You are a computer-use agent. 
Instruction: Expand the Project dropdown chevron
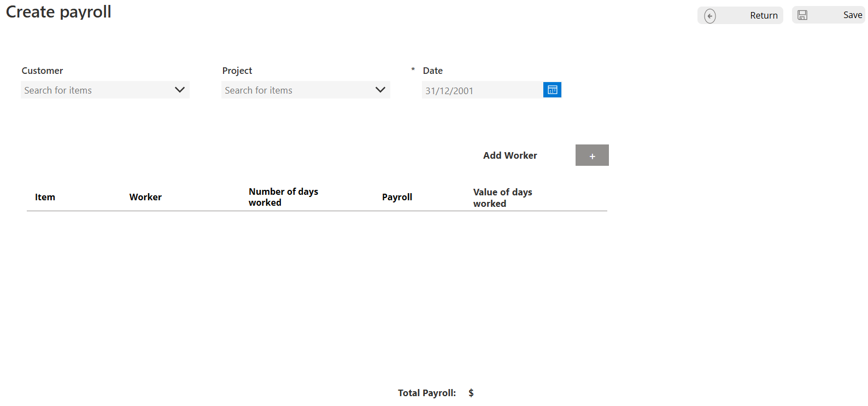click(x=380, y=90)
